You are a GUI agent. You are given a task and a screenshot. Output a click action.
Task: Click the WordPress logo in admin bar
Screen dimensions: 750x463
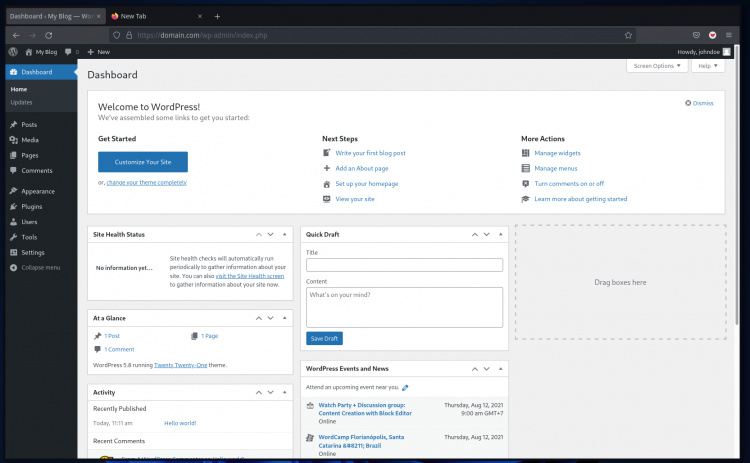point(13,51)
